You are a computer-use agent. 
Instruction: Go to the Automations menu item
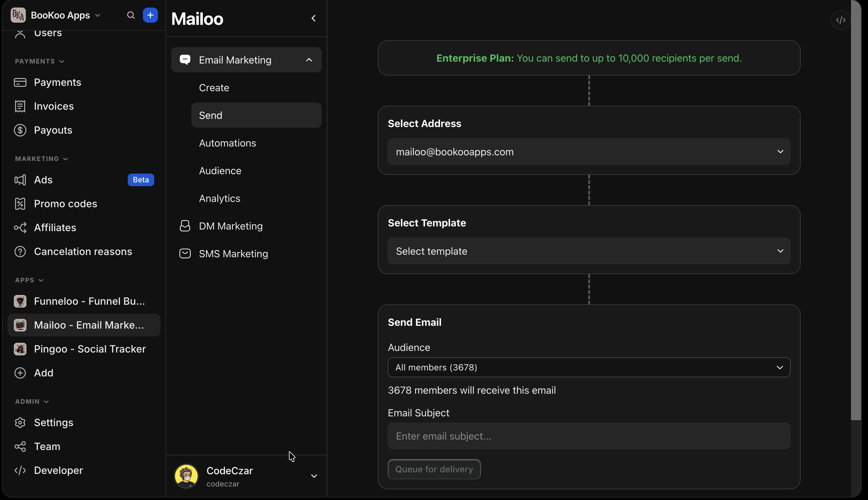(228, 143)
